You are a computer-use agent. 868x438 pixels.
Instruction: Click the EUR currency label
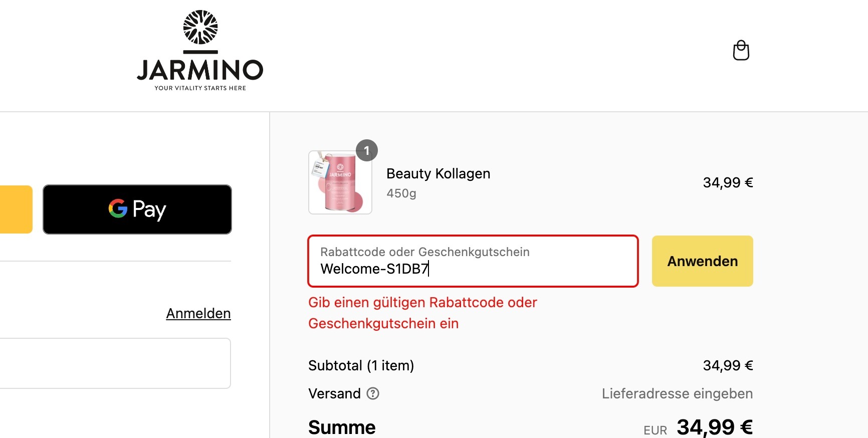tap(655, 430)
